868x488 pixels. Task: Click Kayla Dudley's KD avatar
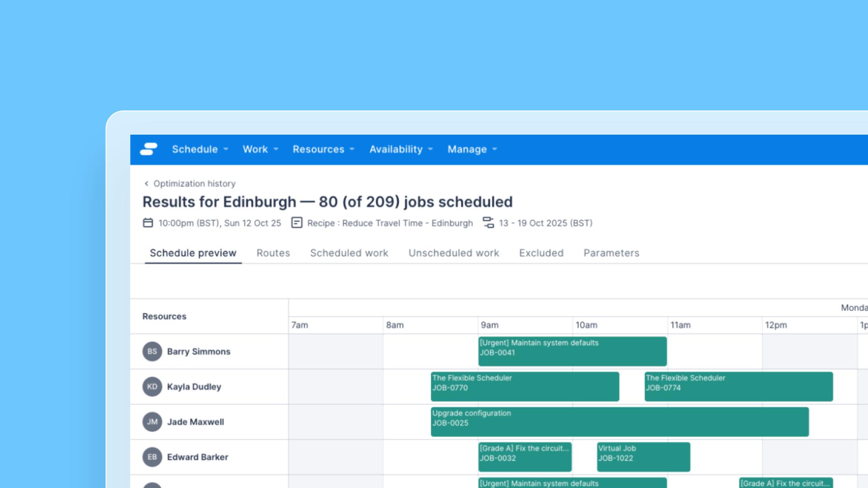coord(152,387)
